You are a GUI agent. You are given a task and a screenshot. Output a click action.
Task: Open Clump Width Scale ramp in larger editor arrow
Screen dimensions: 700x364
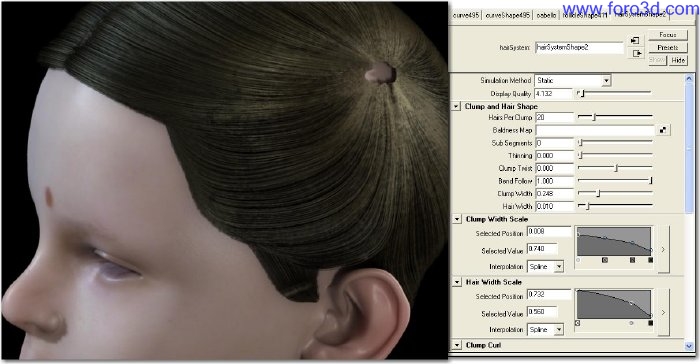[x=663, y=249]
